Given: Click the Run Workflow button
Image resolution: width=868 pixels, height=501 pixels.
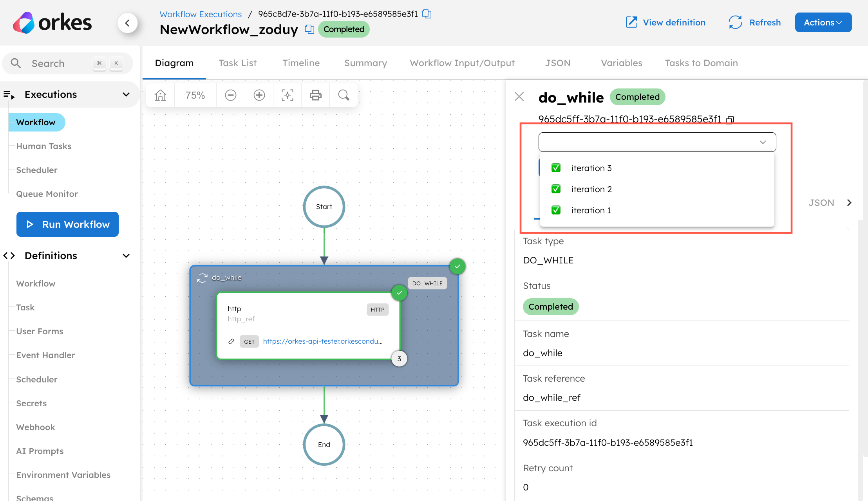Looking at the screenshot, I should [67, 224].
